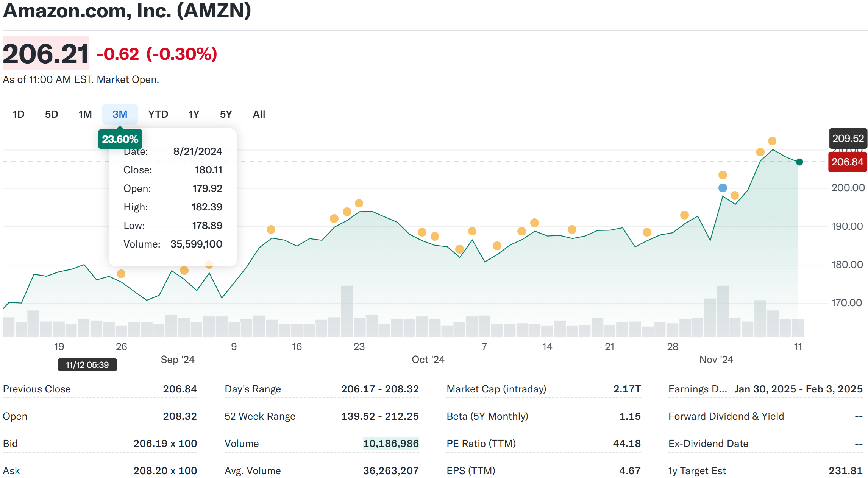Viewport: 868px width, 478px height.
Task: Click the tooltip Open value 179.92
Action: click(207, 188)
